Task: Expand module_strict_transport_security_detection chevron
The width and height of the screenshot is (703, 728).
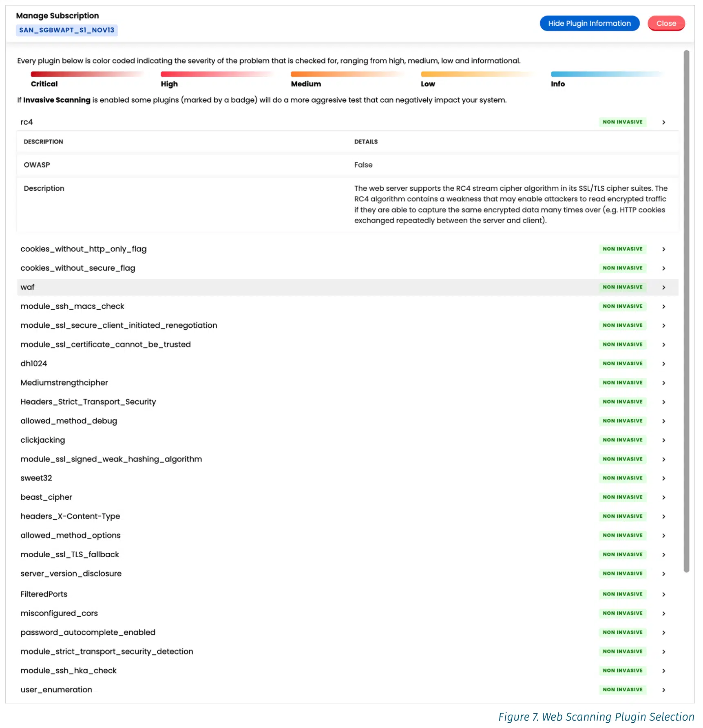Action: pyautogui.click(x=663, y=652)
